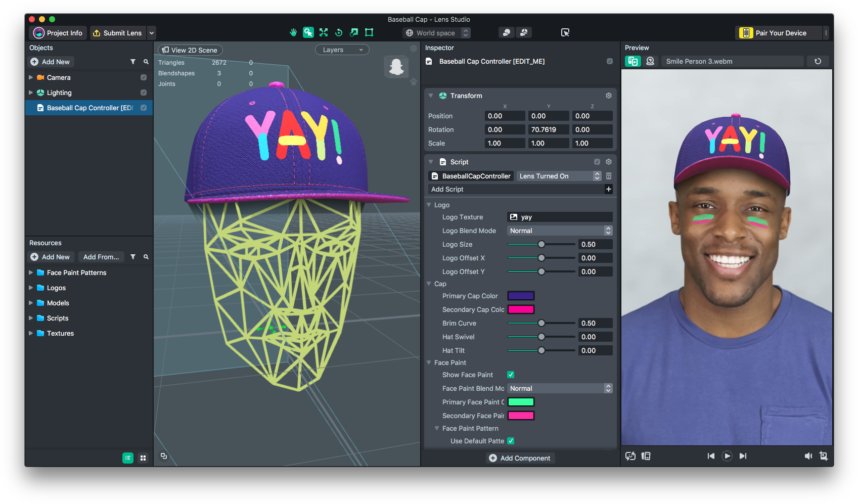The width and height of the screenshot is (858, 504).
Task: Open the Layers dropdown in the scene view
Action: [342, 49]
